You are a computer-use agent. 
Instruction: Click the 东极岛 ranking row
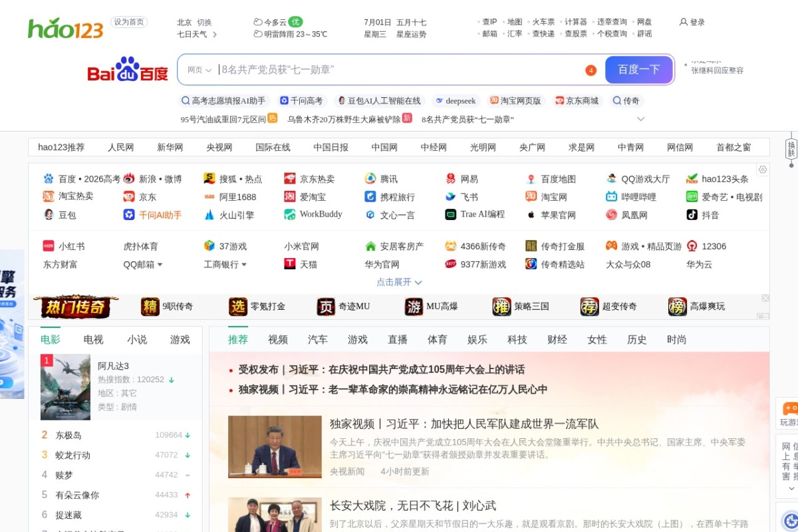click(x=116, y=435)
